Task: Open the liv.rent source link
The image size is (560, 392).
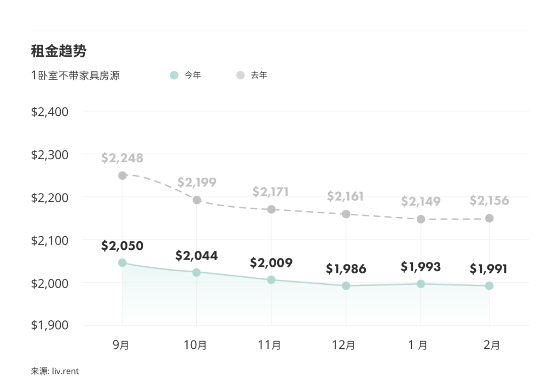Action: coord(66,371)
